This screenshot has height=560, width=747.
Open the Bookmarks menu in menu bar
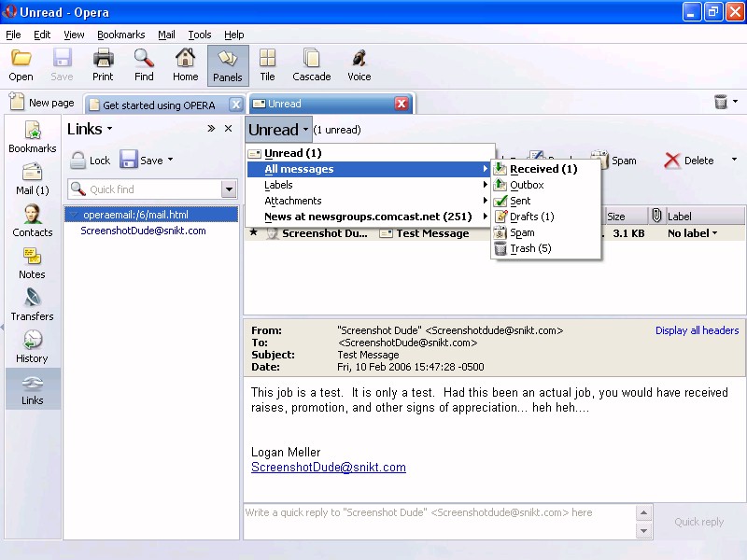click(x=120, y=35)
